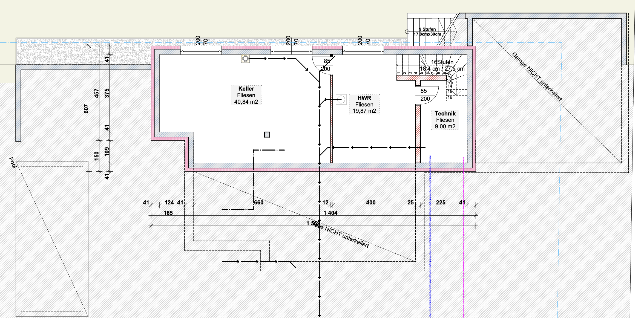
Task: Click the 'HWR' room name label
Action: (364, 98)
